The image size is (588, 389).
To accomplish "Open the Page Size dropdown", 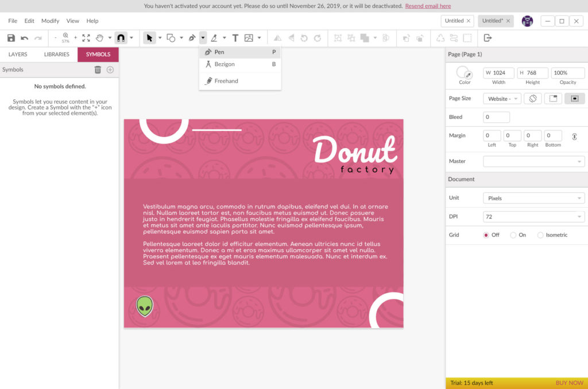I will click(x=502, y=99).
